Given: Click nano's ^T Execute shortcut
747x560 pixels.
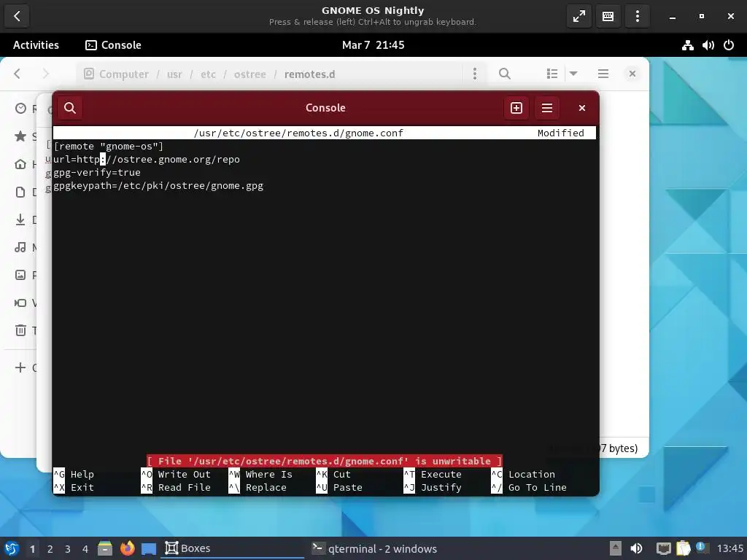Looking at the screenshot, I should tap(433, 474).
